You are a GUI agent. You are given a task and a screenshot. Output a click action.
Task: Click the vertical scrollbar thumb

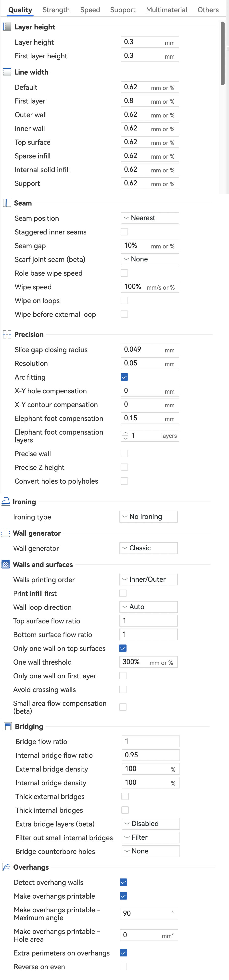click(223, 53)
